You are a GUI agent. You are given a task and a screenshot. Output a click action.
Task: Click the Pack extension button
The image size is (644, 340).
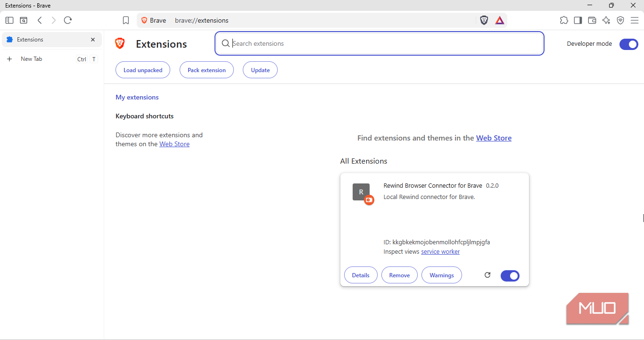coord(206,70)
